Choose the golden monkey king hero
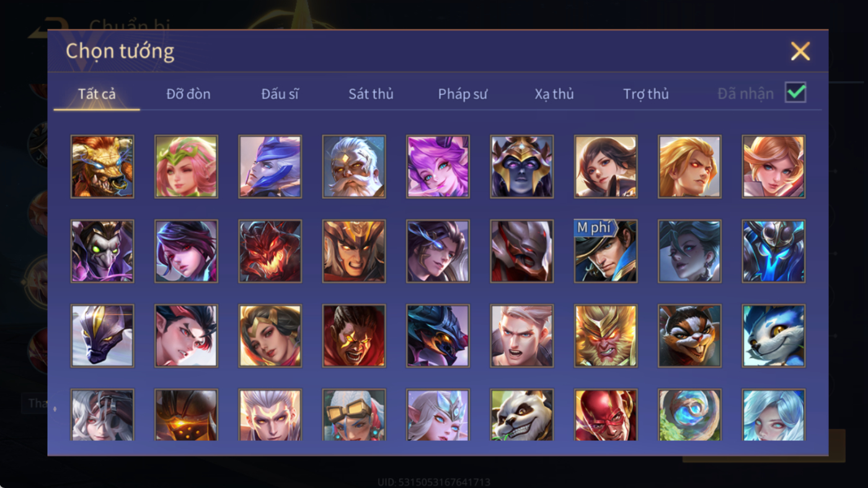The image size is (868, 488). coord(606,335)
